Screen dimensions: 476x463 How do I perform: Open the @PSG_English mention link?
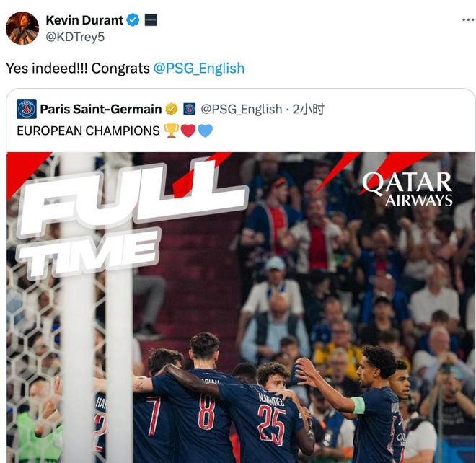pos(199,68)
